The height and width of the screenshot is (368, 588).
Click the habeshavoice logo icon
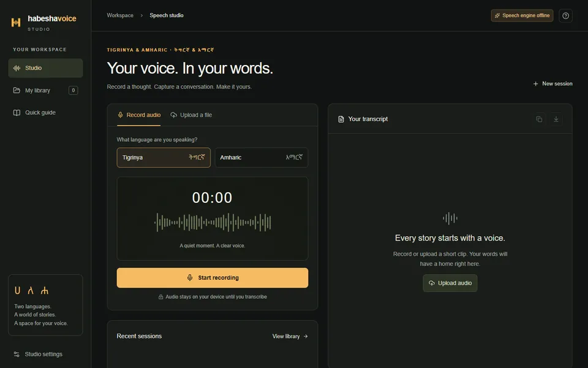point(16,23)
